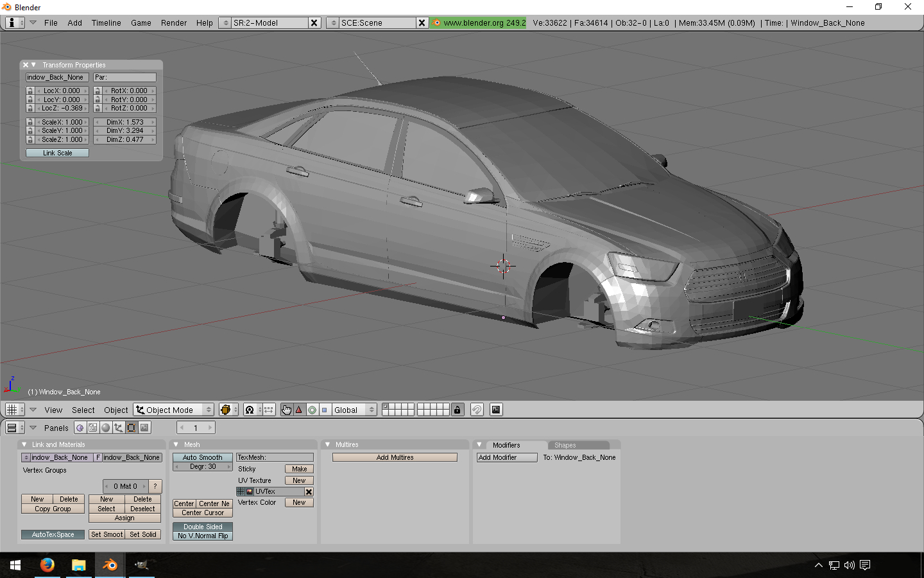Open the Timeline menu

click(106, 22)
